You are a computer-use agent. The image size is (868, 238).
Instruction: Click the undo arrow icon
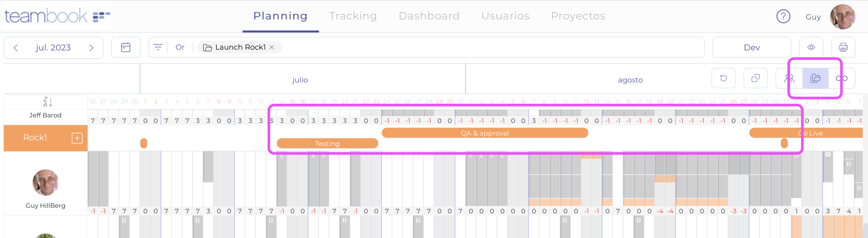pos(723,78)
